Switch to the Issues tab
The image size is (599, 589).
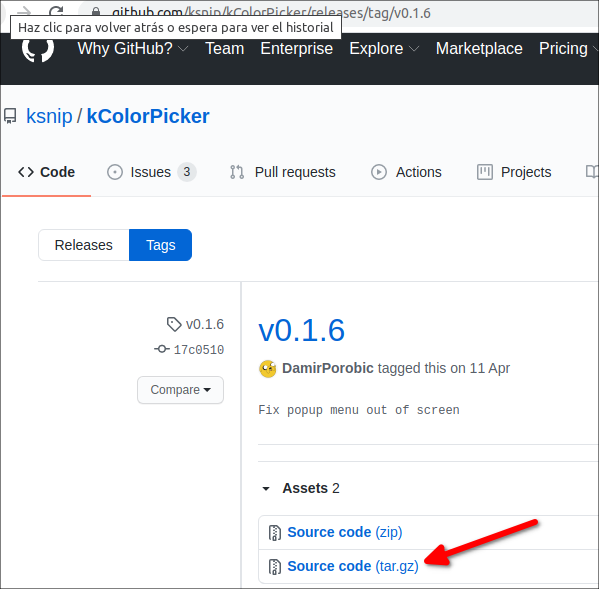pyautogui.click(x=152, y=172)
